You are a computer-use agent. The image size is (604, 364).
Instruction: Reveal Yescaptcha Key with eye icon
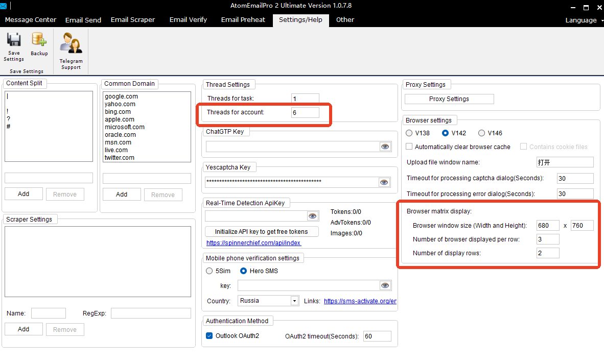point(384,182)
